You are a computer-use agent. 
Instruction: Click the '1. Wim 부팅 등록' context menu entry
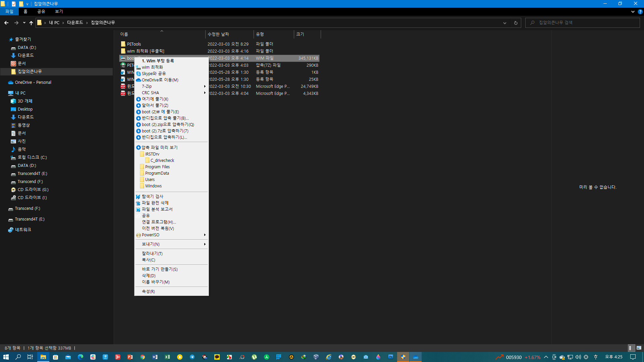[171, 61]
